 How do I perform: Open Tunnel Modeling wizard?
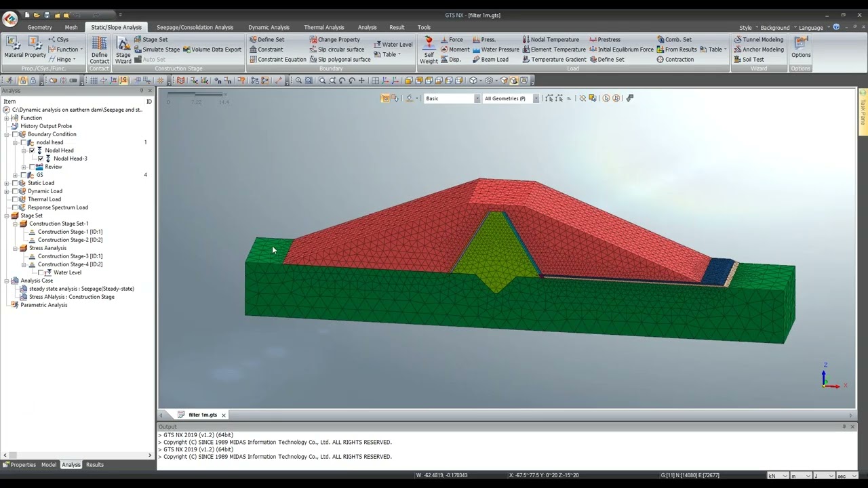[x=758, y=39]
